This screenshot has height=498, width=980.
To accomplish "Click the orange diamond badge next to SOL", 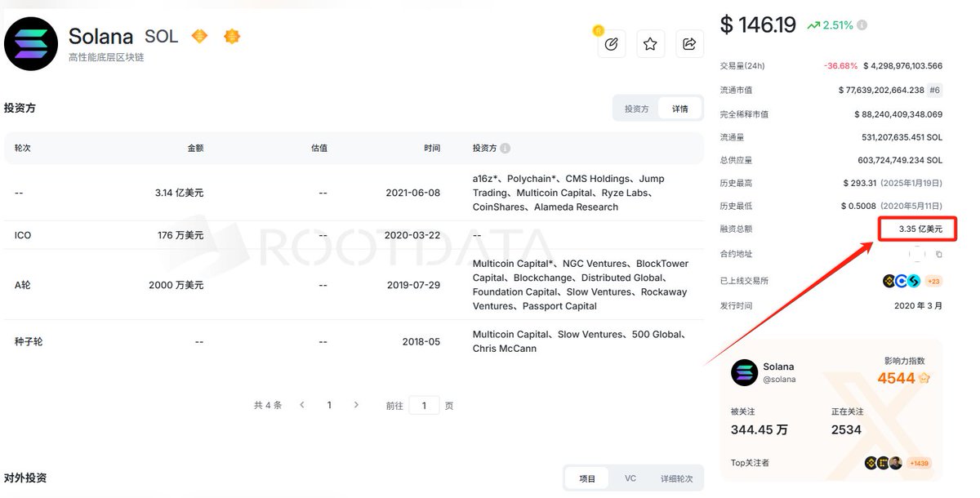I will click(x=199, y=36).
